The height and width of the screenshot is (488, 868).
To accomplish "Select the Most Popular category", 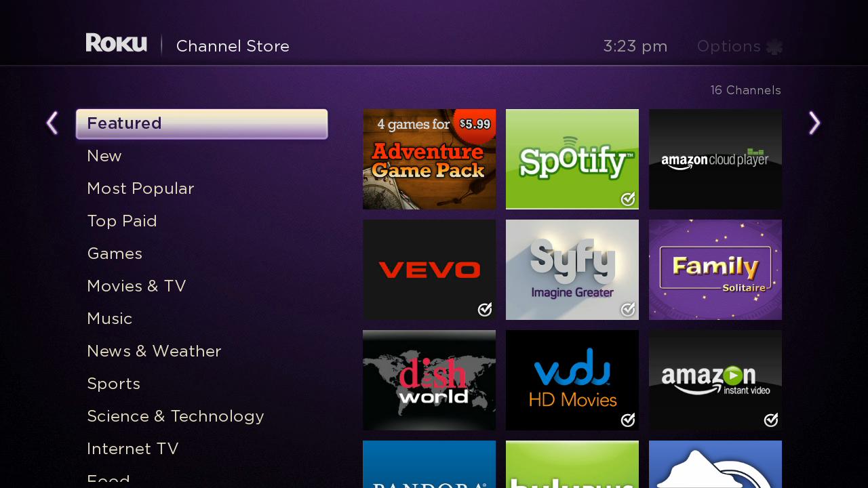I will pos(140,188).
